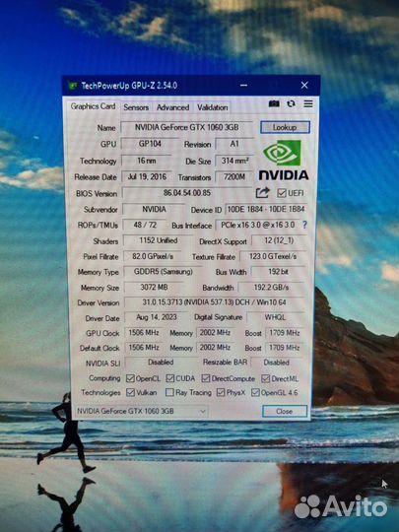Click the Texture Fillrate value 123.0 GTexel/s
The image size is (399, 532).
click(x=273, y=256)
